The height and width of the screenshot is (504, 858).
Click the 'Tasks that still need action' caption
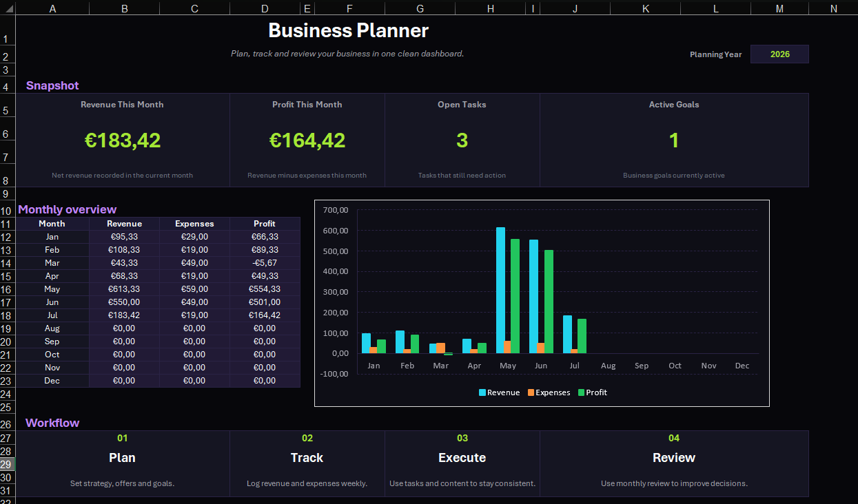click(x=462, y=176)
